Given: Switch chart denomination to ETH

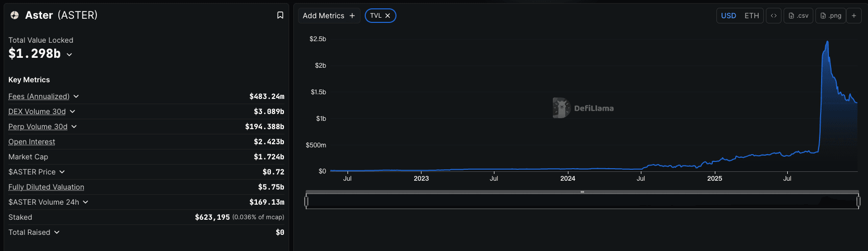Looking at the screenshot, I should [x=751, y=16].
